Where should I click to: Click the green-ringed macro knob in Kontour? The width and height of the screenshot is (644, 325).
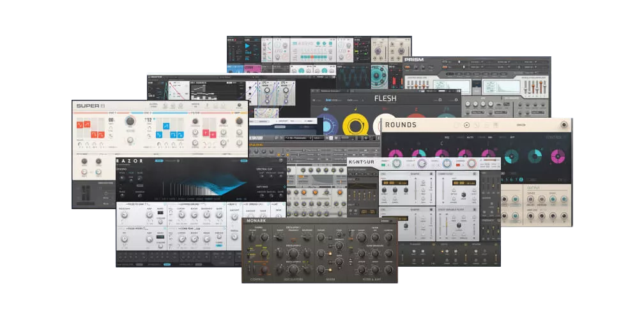tap(397, 163)
